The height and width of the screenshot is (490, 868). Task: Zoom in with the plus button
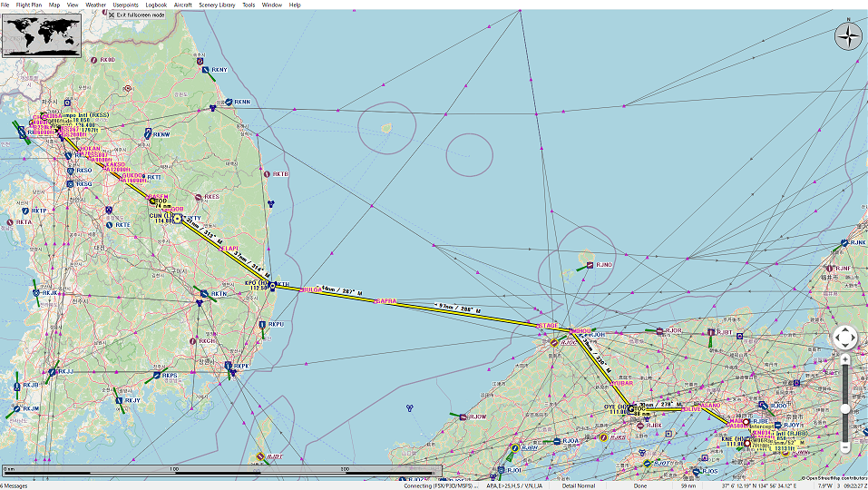pyautogui.click(x=844, y=359)
